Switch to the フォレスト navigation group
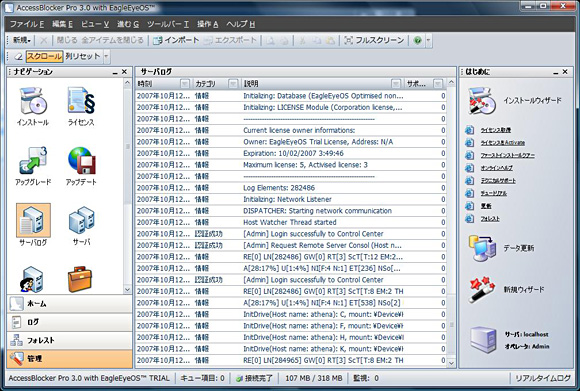 [x=69, y=341]
